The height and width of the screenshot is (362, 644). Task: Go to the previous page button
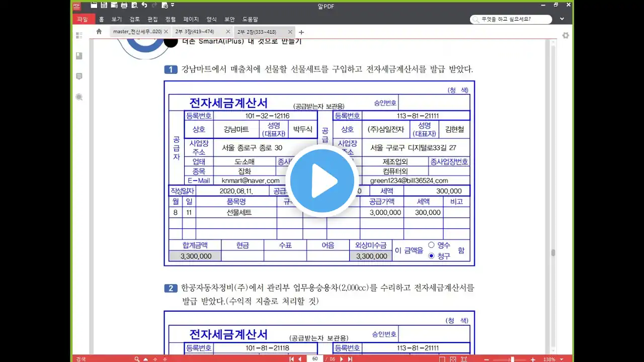coord(300,359)
